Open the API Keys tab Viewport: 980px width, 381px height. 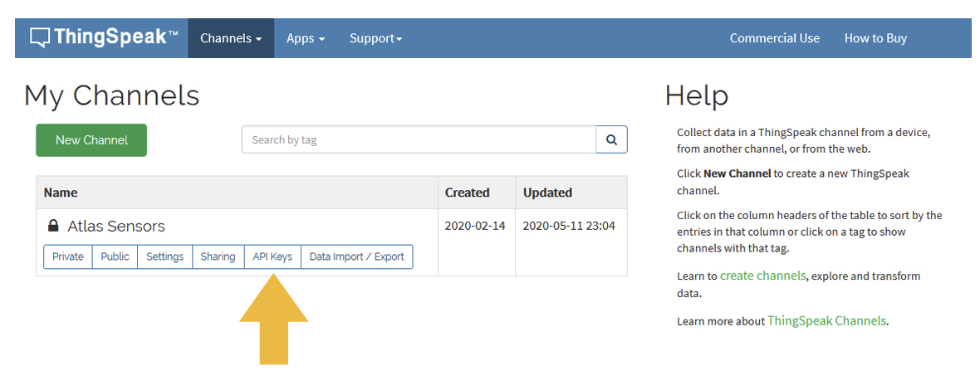[x=272, y=256]
